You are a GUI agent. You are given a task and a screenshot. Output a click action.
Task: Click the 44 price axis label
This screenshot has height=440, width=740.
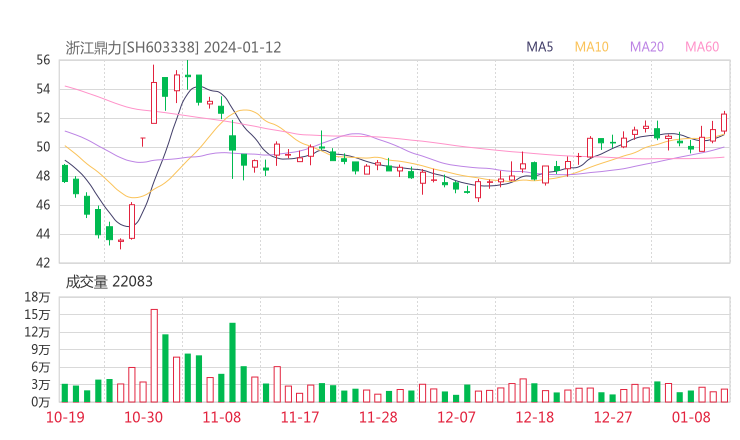pyautogui.click(x=43, y=234)
